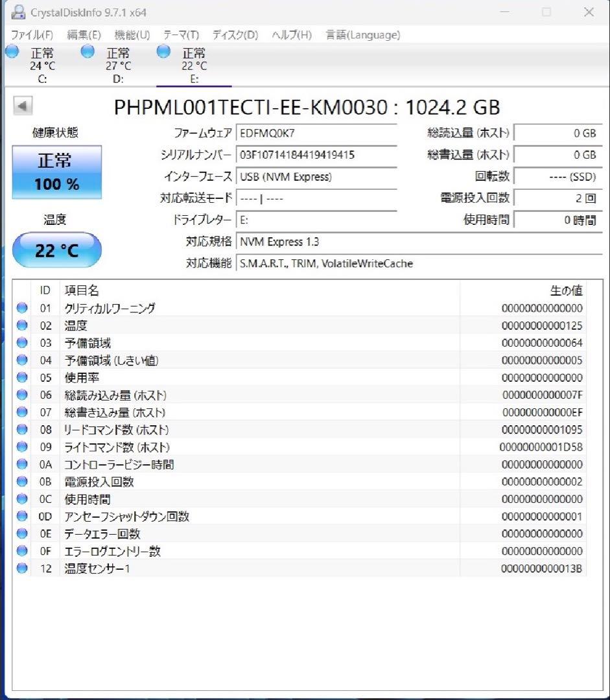Viewport: 610px width, 700px height.
Task: Click the status dot beside 電源投入回数 row
Action: point(22,482)
